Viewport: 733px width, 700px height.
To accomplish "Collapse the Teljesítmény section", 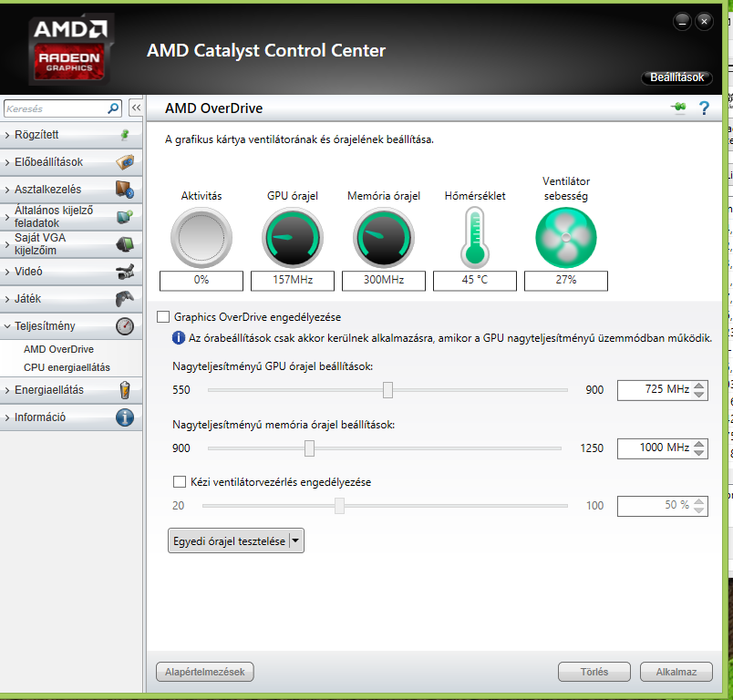I will point(7,326).
